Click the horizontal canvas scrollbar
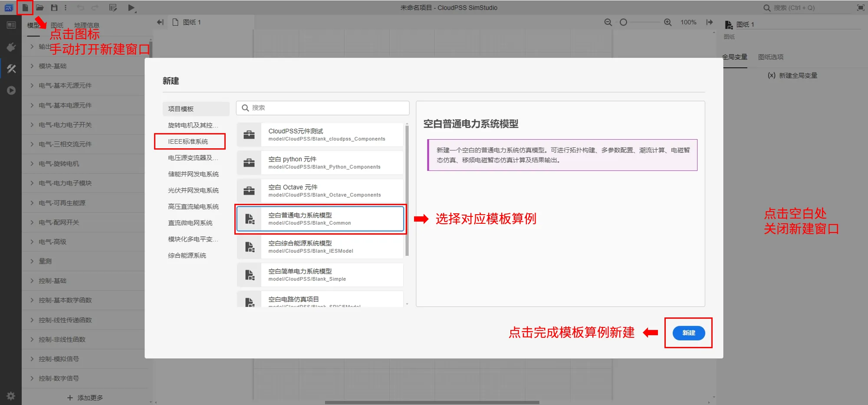 pyautogui.click(x=432, y=402)
